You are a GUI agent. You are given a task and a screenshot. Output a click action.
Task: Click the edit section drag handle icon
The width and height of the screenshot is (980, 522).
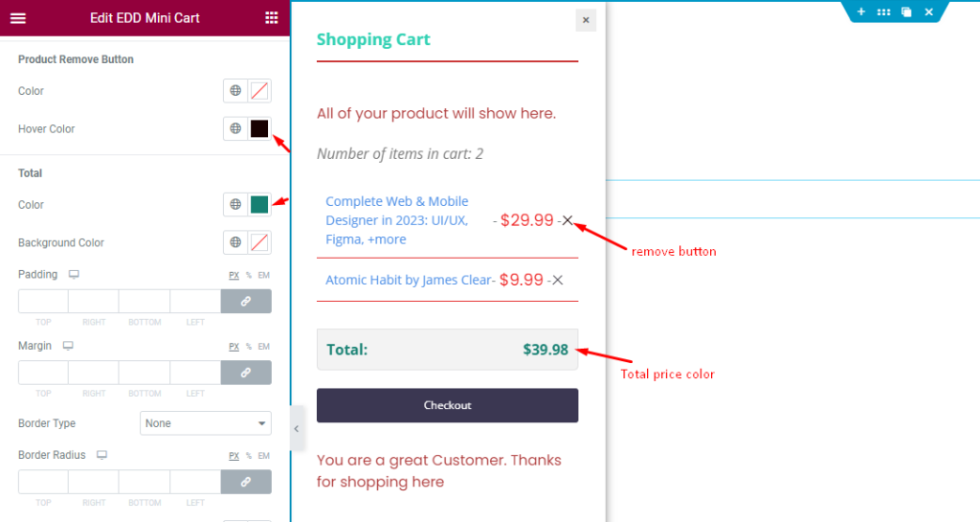click(x=883, y=11)
